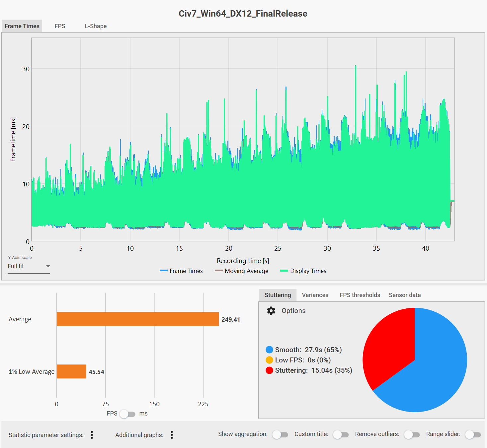Turn on the Custom title switch

[x=341, y=434]
